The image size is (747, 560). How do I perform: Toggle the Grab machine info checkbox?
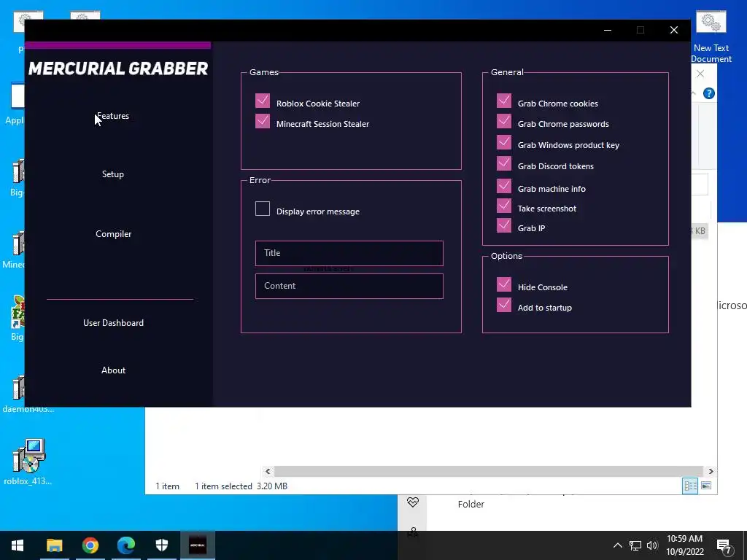504,186
